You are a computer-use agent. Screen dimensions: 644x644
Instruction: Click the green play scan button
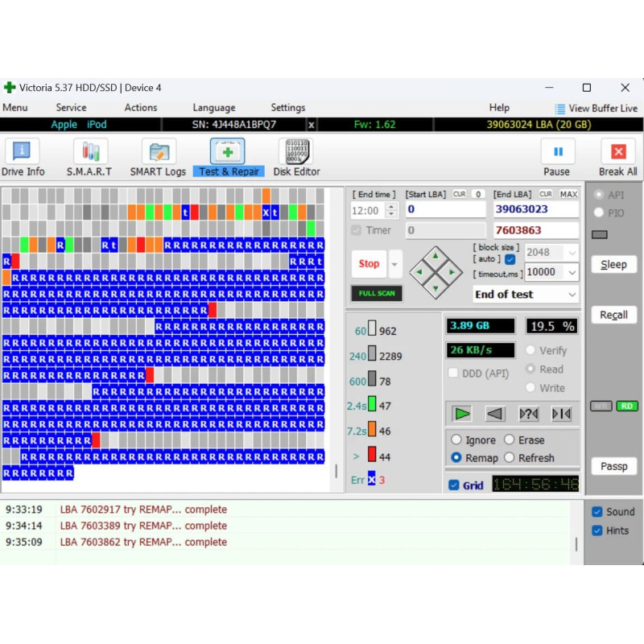(x=461, y=414)
